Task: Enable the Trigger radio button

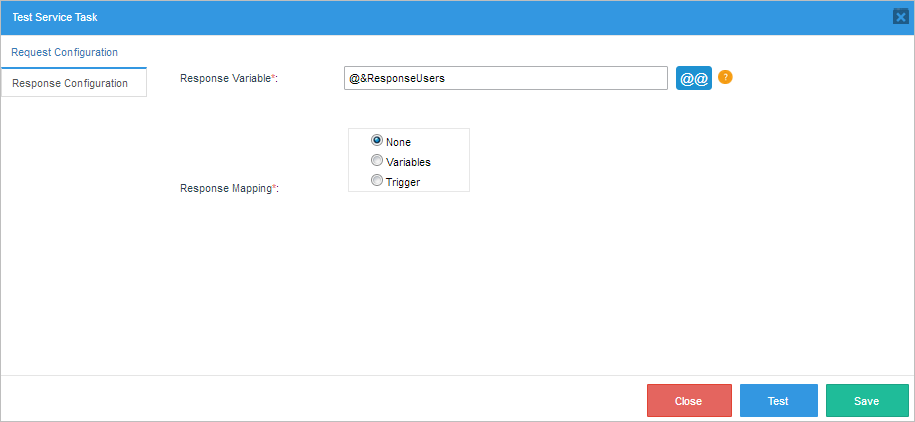Action: coord(377,181)
